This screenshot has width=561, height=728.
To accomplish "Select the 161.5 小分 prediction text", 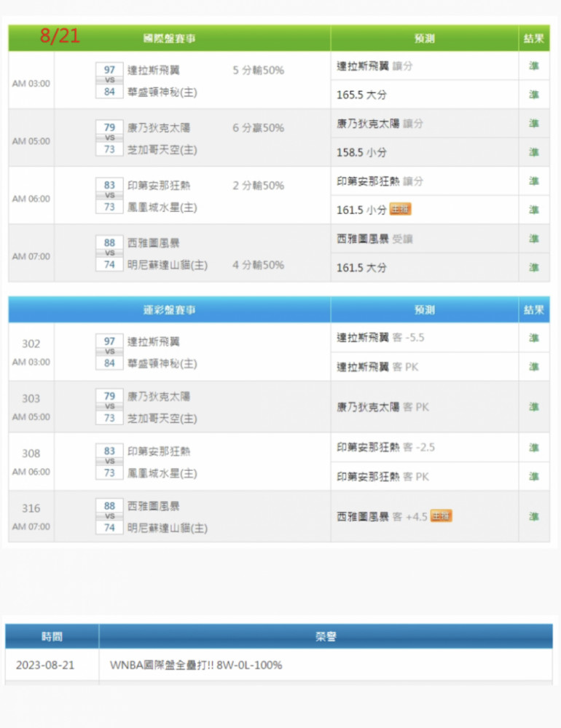I will coord(361,210).
